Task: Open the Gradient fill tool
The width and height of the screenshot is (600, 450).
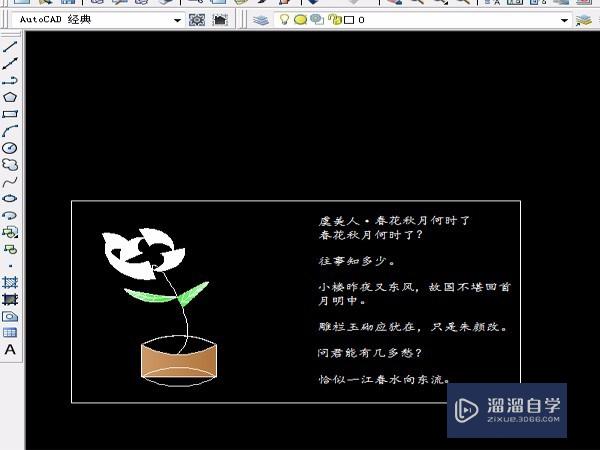Action: [x=10, y=299]
